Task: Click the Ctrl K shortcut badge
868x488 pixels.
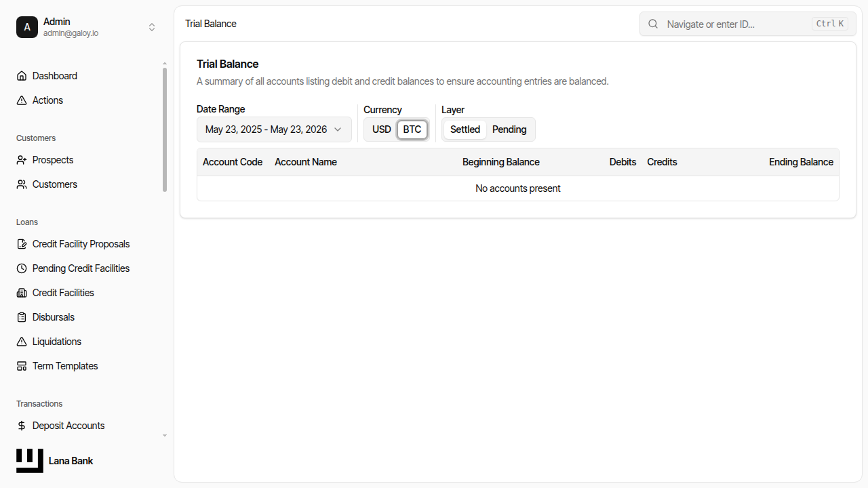Action: (830, 24)
